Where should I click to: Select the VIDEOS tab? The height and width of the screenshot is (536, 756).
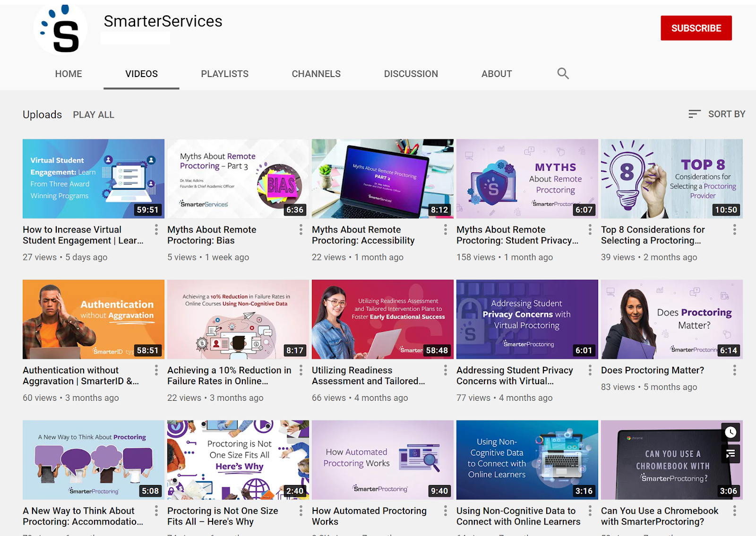tap(141, 74)
